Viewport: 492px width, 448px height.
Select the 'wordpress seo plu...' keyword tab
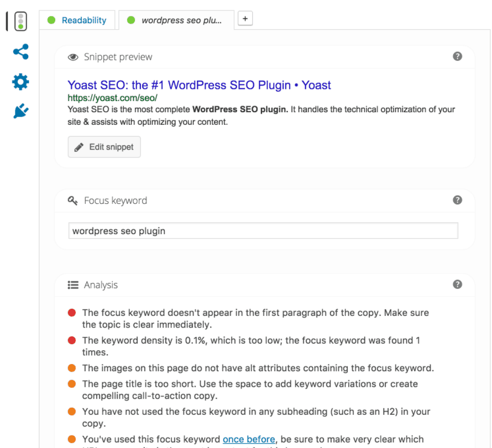pyautogui.click(x=176, y=20)
